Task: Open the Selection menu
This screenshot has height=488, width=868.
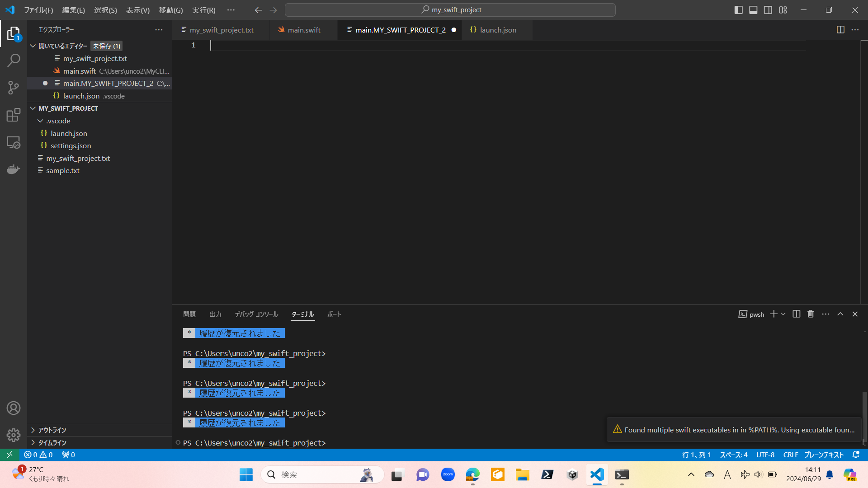Action: point(105,10)
